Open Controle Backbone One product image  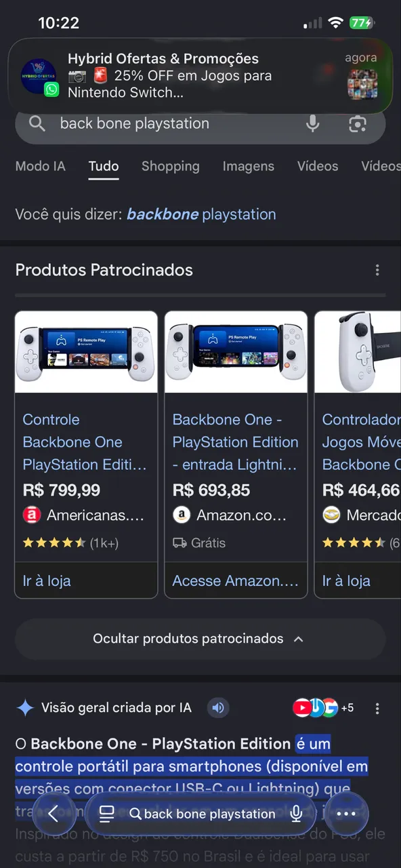click(x=86, y=352)
